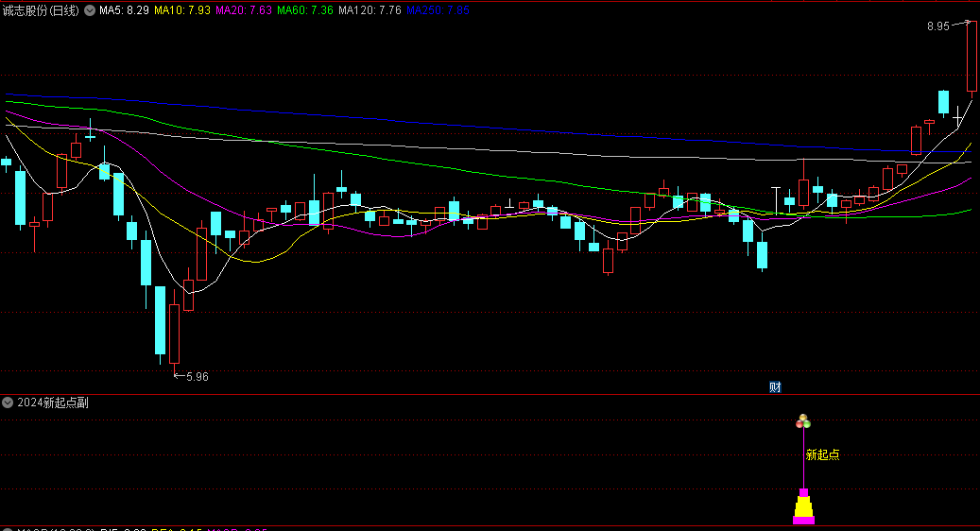The image size is (980, 531).
Task: Open the dropdown beside 诚志股份(日线) title
Action: (90, 10)
